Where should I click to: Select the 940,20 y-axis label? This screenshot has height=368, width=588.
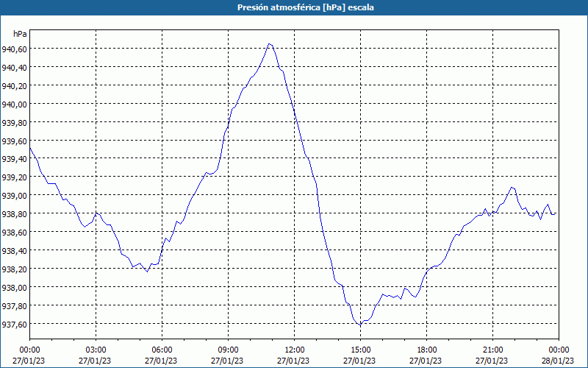tap(14, 85)
